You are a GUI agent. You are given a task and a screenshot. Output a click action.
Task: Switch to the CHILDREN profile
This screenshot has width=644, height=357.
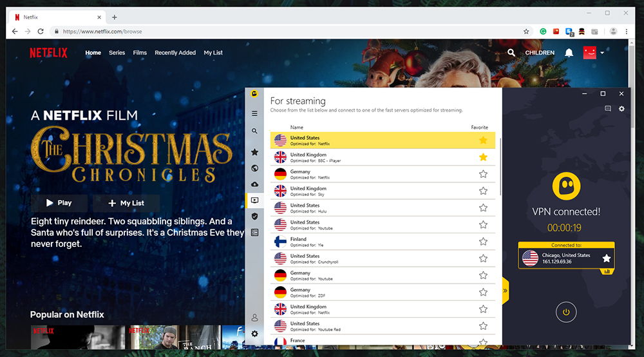click(x=540, y=53)
